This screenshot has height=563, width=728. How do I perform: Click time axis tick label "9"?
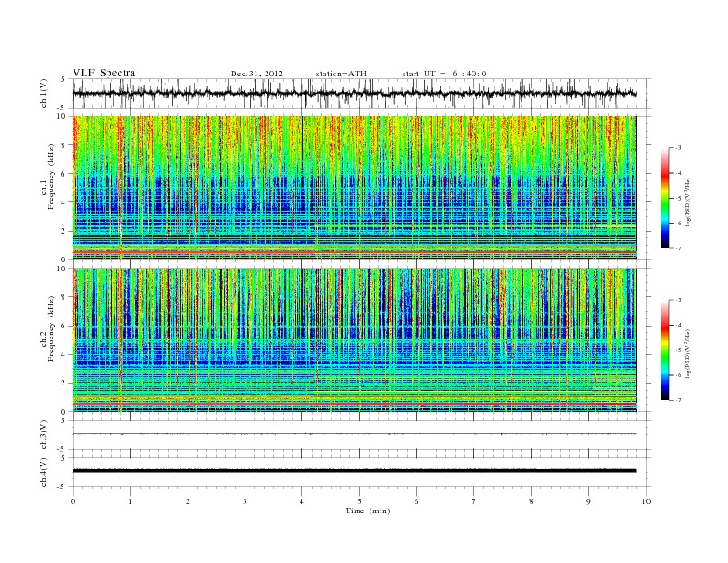point(588,501)
